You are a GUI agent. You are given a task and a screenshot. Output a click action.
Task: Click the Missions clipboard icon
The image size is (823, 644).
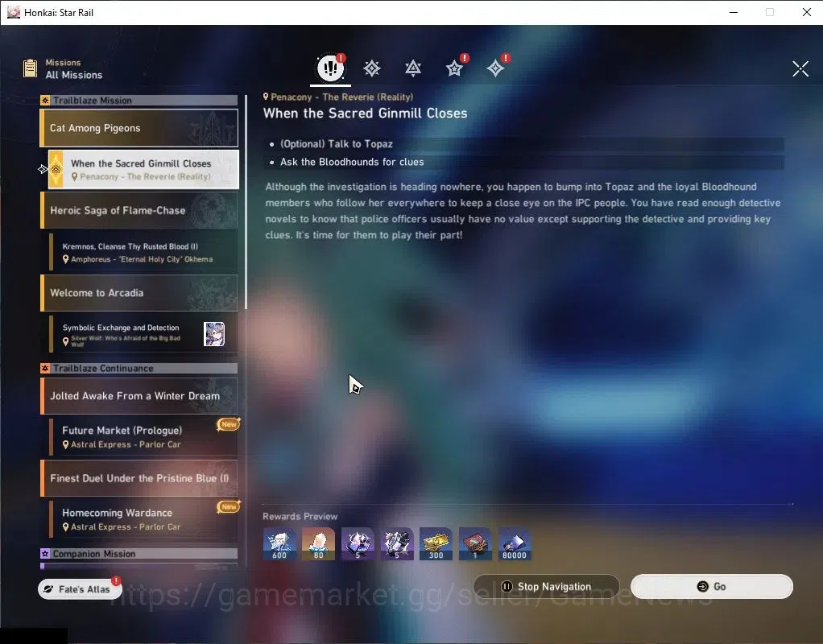click(31, 68)
